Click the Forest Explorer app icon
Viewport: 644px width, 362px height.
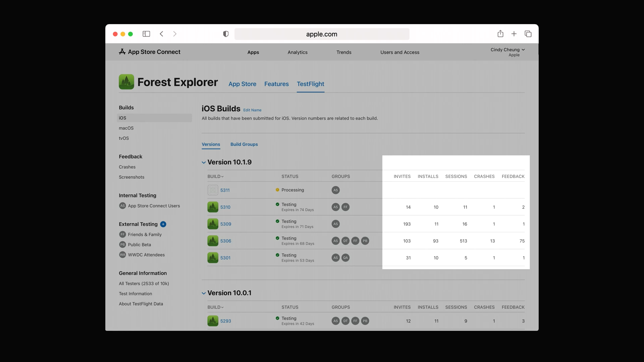click(126, 82)
